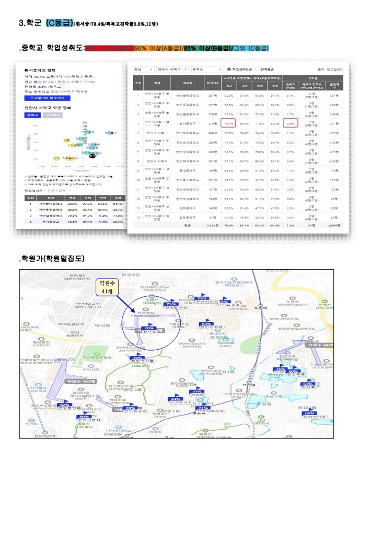The width and height of the screenshot is (392, 554).
Task: Click the 천안불당중 school label on map
Action: click(69, 409)
